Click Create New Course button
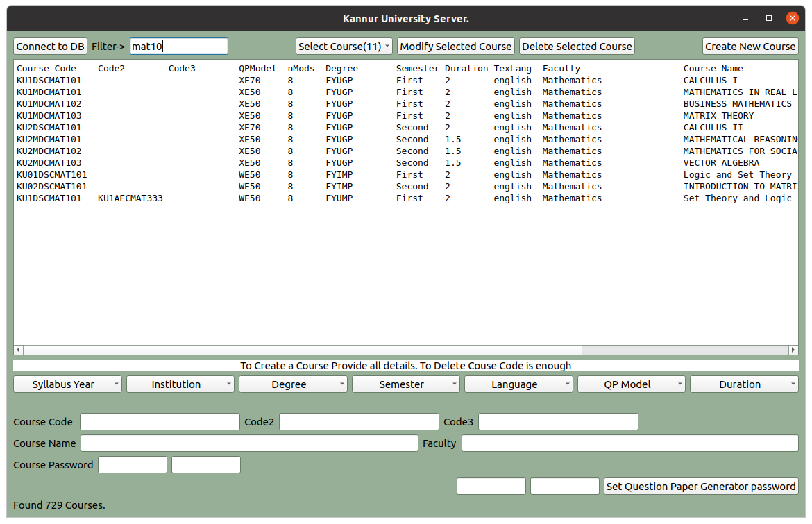 (x=750, y=47)
